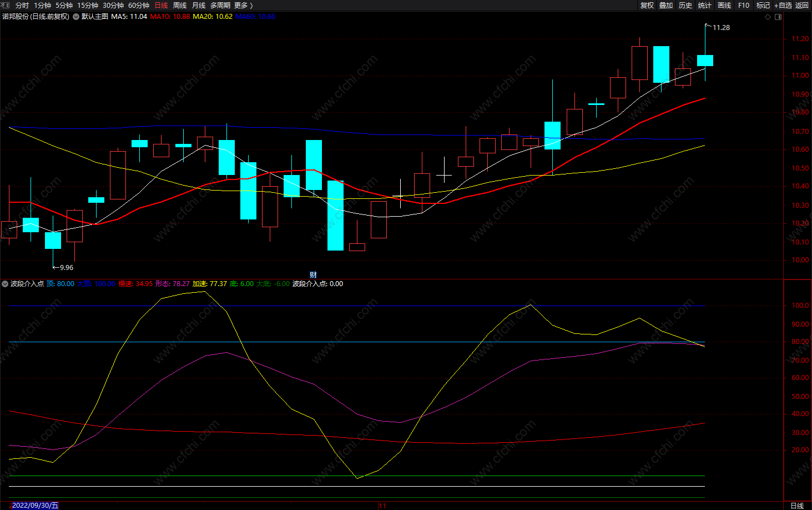Click 形态: 78.27 indicator value
The height and width of the screenshot is (510, 812).
(173, 284)
